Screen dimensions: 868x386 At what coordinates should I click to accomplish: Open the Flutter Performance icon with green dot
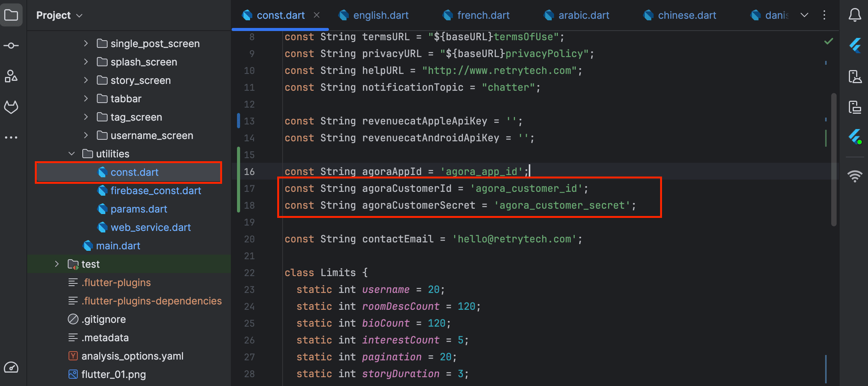855,137
